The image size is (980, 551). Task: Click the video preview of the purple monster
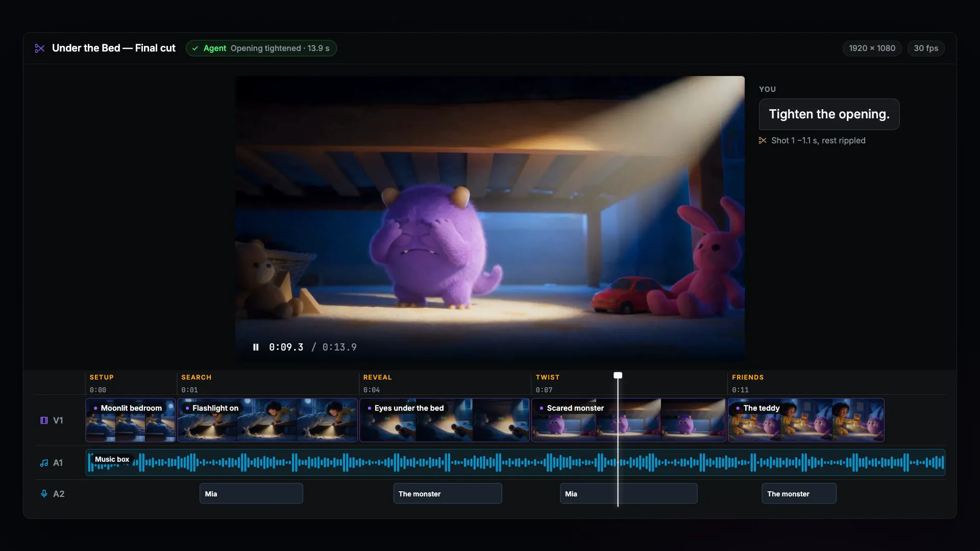tap(489, 219)
